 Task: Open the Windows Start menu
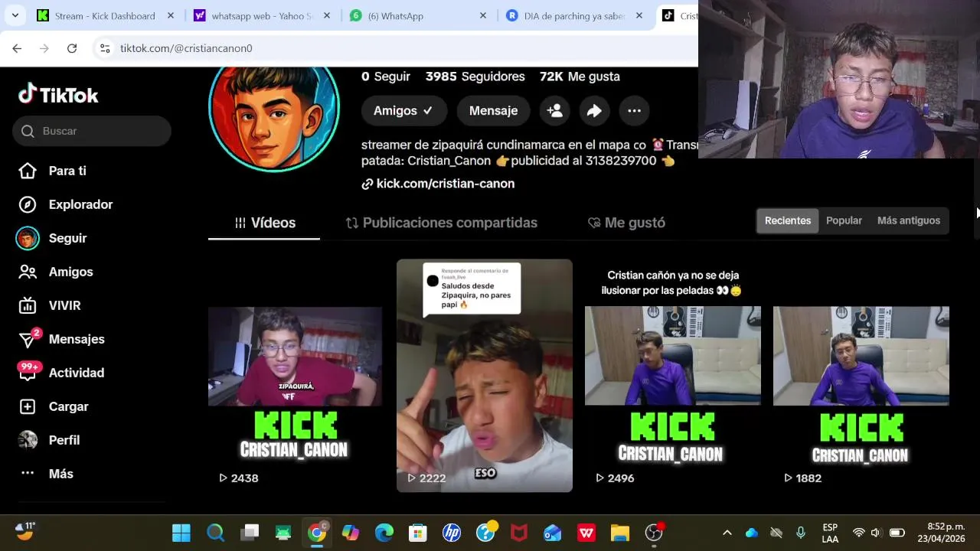181,533
